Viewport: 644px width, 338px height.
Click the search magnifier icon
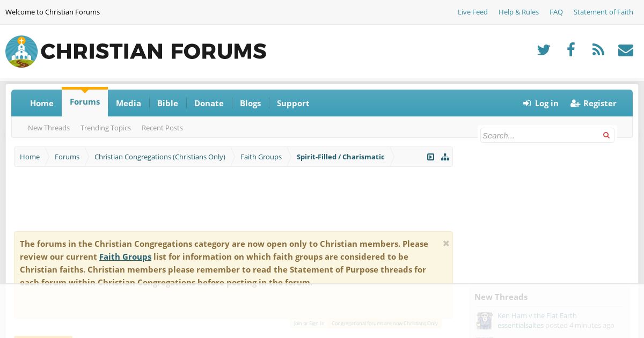coord(606,135)
